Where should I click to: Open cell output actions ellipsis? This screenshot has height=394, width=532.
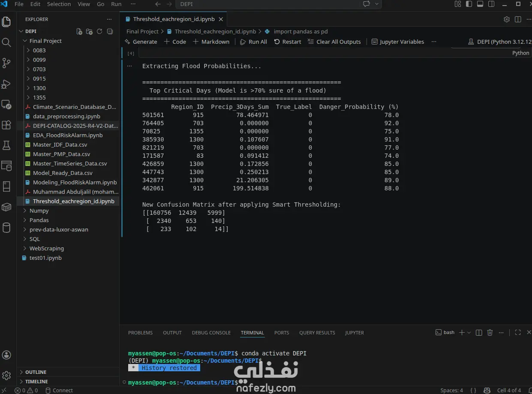click(x=129, y=66)
